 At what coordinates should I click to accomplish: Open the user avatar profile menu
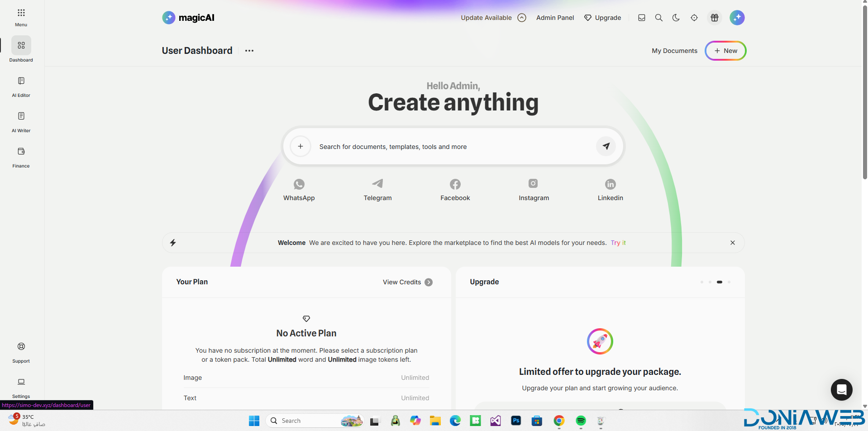tap(737, 18)
